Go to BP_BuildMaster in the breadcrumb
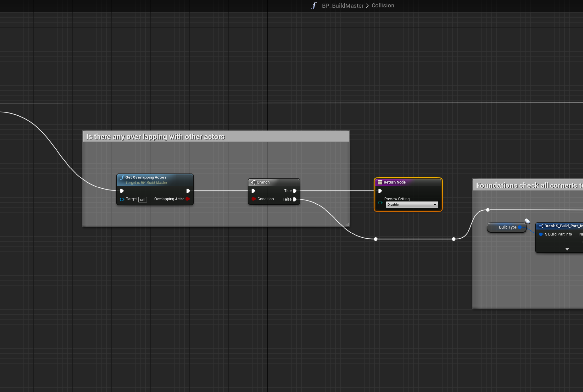 (x=342, y=6)
